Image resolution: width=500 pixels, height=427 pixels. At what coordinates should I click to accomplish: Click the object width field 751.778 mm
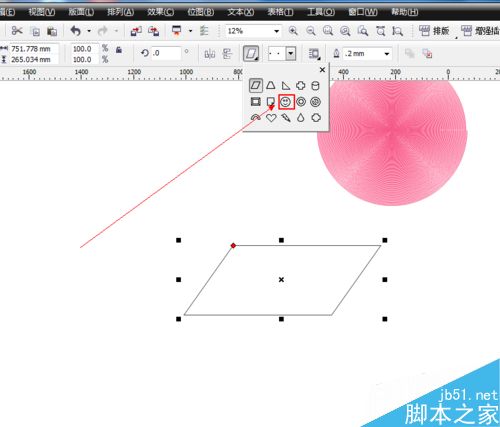[x=34, y=49]
